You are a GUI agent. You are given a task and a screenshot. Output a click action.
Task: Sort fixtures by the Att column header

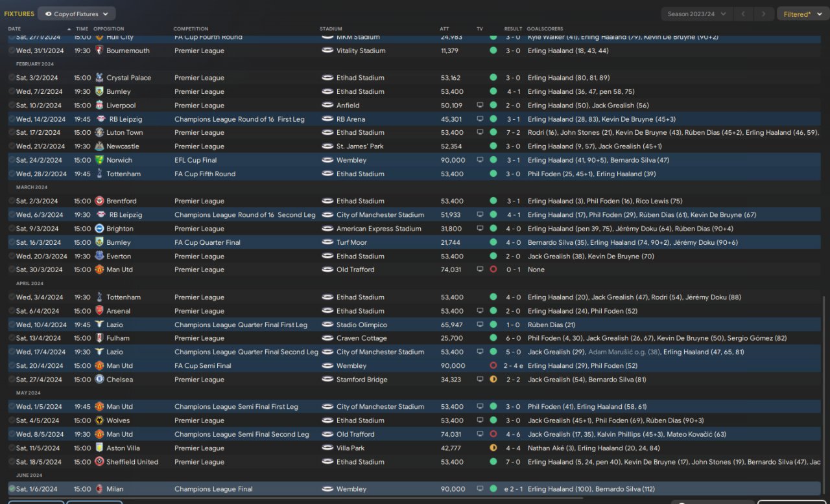(x=444, y=29)
